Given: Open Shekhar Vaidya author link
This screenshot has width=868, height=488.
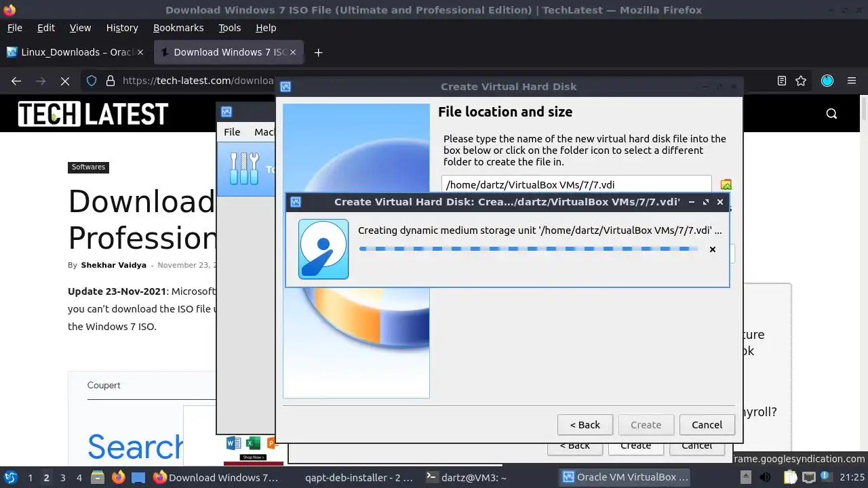Looking at the screenshot, I should 113,265.
